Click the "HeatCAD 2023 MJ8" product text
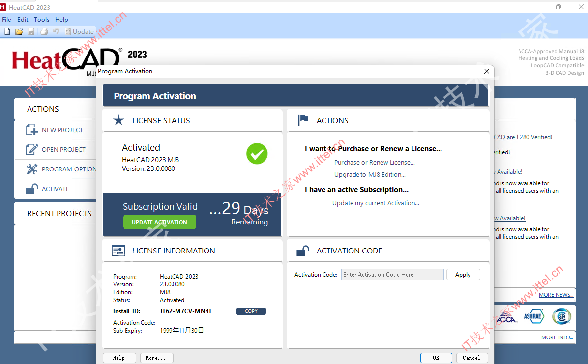588x364 pixels. pos(150,160)
